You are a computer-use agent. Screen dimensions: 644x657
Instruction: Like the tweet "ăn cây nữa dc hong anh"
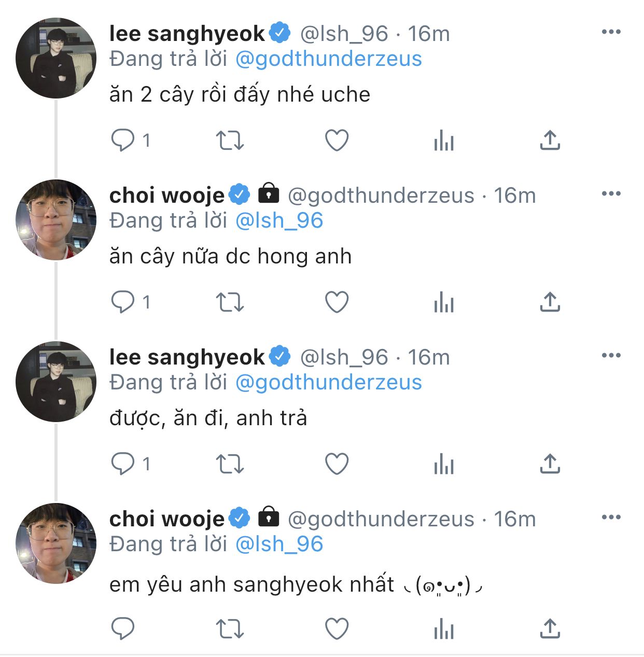click(337, 302)
